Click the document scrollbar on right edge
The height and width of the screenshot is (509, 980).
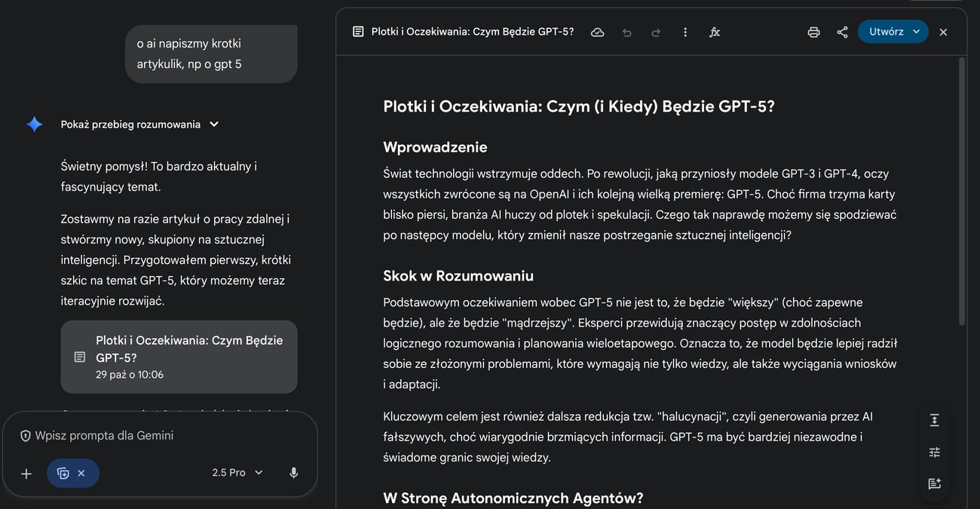pyautogui.click(x=961, y=189)
